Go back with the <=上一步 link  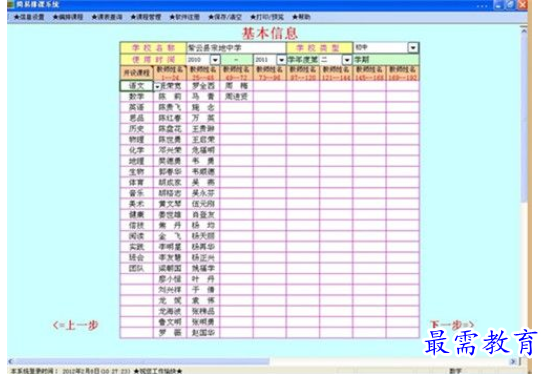click(76, 325)
